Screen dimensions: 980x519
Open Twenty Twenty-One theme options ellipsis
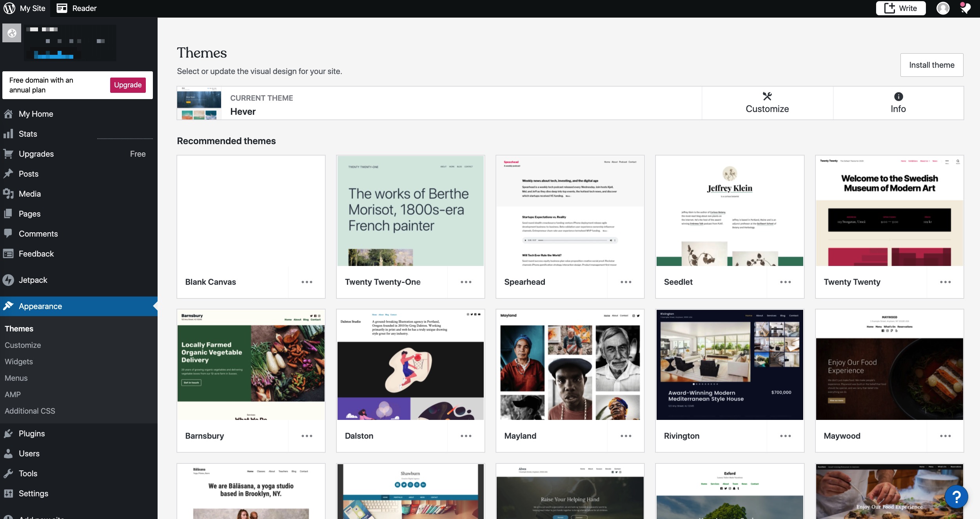(466, 282)
